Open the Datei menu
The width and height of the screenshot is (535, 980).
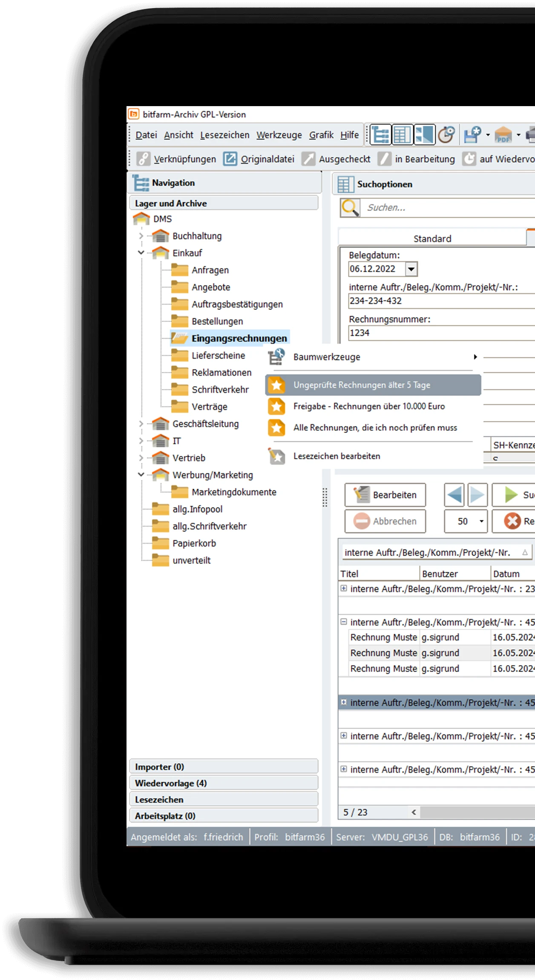[x=146, y=135]
